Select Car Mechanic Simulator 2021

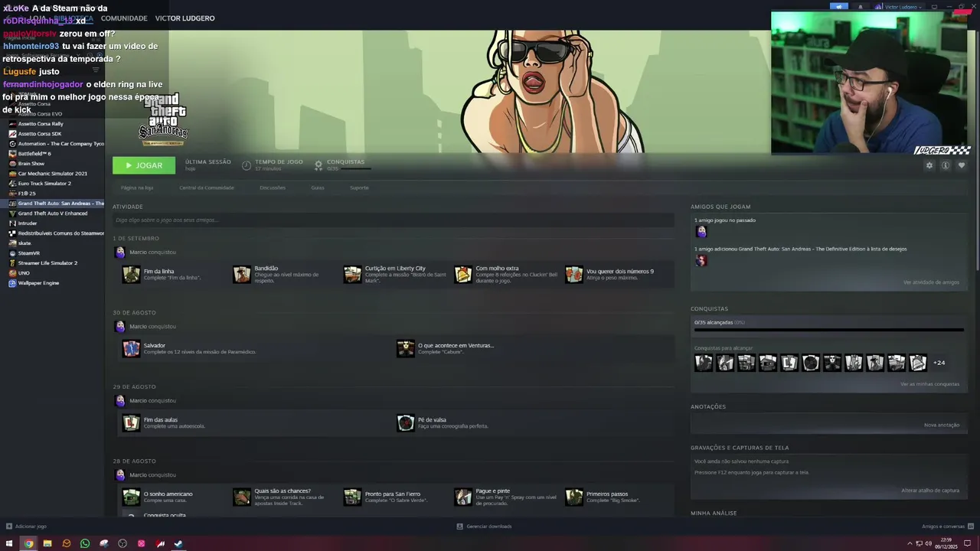click(x=52, y=174)
